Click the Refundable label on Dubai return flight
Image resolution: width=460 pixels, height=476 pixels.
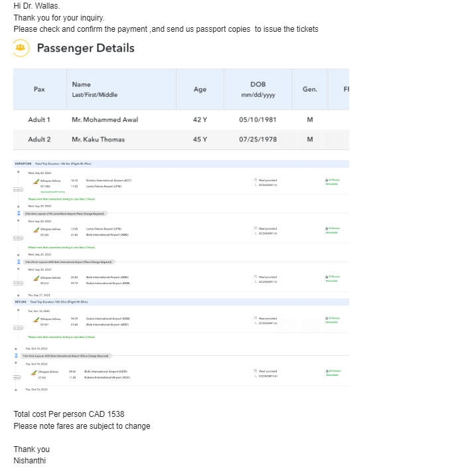click(x=332, y=323)
